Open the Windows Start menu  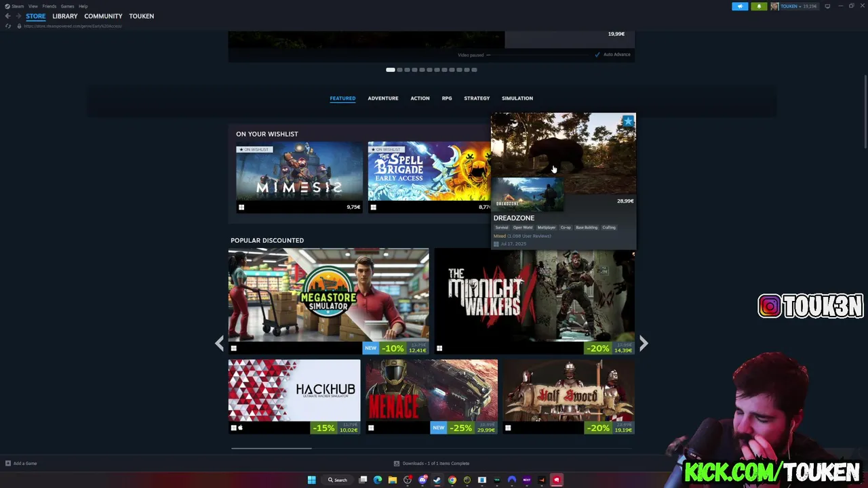click(x=311, y=480)
